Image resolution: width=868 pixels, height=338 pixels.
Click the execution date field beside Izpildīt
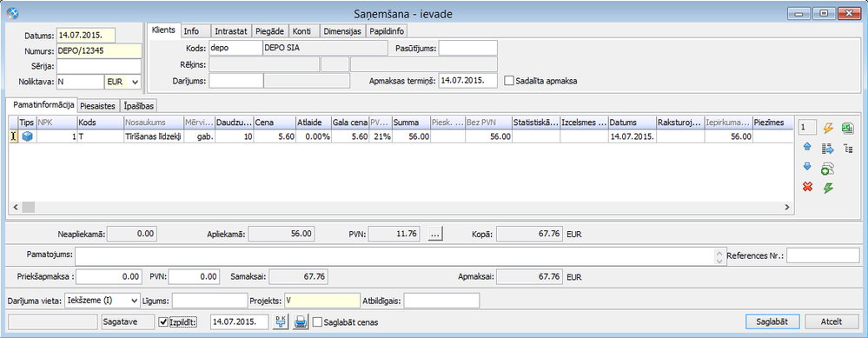coord(240,321)
